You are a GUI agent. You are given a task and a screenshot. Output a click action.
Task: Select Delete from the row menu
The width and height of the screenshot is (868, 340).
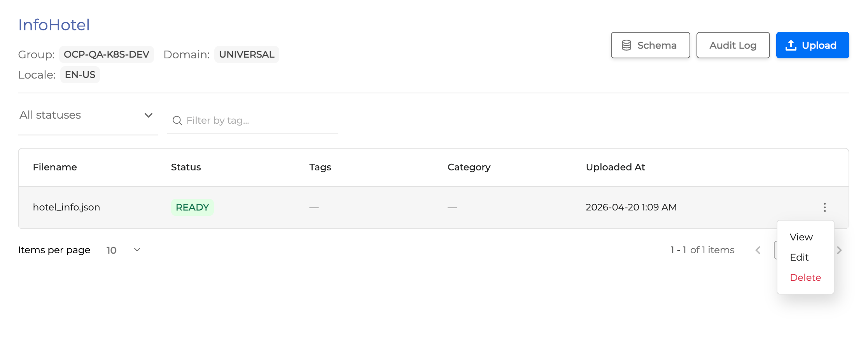[805, 277]
